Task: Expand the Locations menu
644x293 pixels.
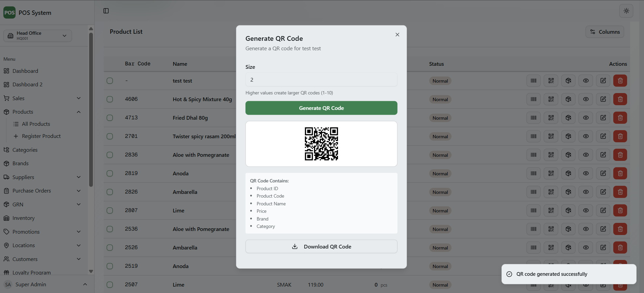Action: (42, 245)
